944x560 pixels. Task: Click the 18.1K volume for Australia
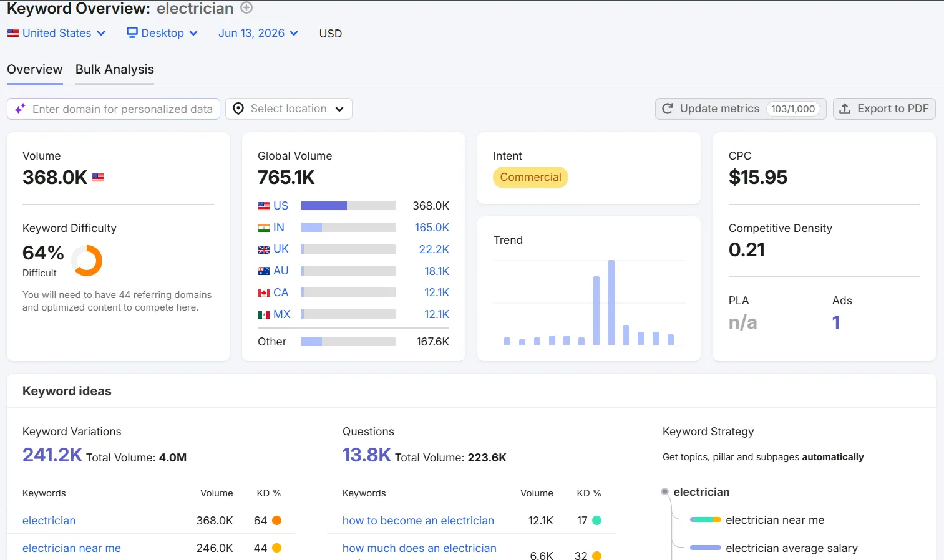(x=437, y=271)
